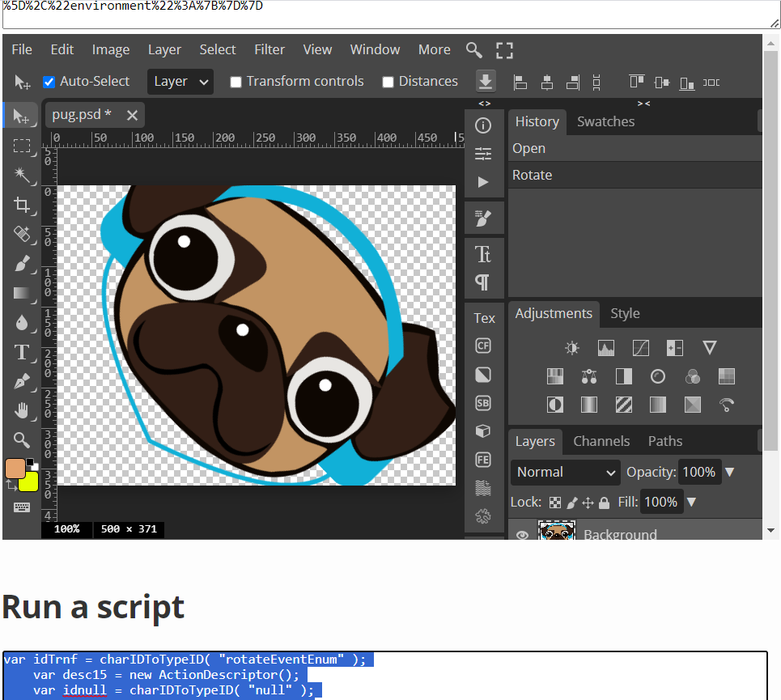Open the Auto-Select Layer dropdown
The image size is (781, 700).
[x=180, y=81]
